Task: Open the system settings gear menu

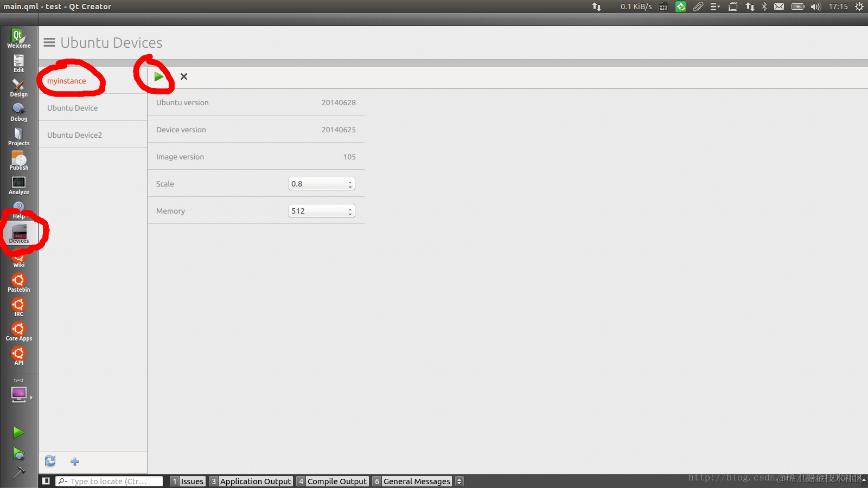Action: tap(859, 7)
